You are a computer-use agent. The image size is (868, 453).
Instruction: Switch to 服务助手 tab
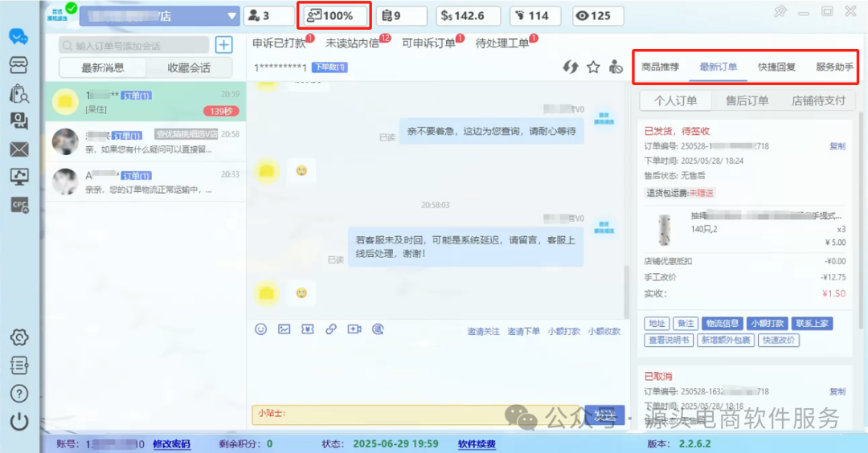pyautogui.click(x=835, y=67)
